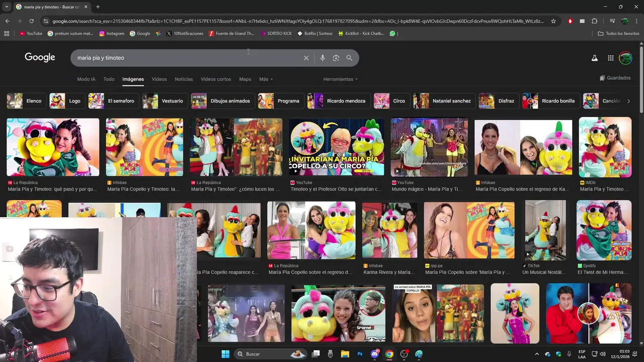The width and height of the screenshot is (644, 362).
Task: Open Chrome icon in taskbar
Action: [389, 354]
